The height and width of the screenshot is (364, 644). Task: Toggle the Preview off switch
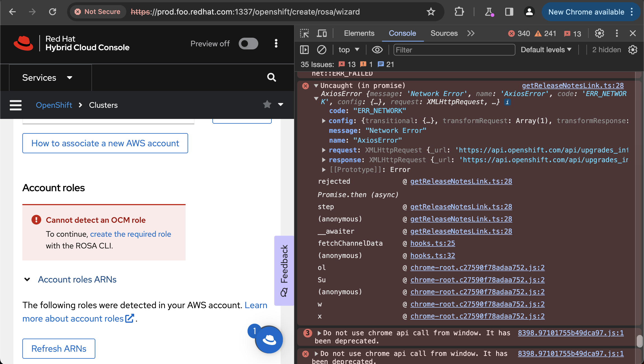[x=248, y=44]
